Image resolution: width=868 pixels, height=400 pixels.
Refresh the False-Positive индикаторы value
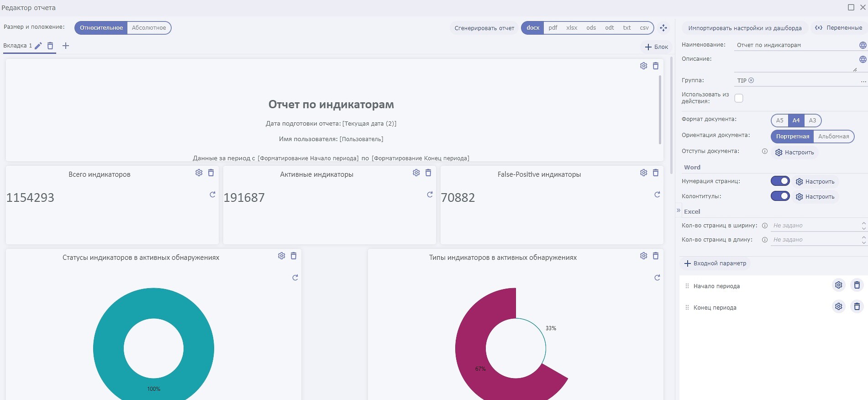point(657,195)
